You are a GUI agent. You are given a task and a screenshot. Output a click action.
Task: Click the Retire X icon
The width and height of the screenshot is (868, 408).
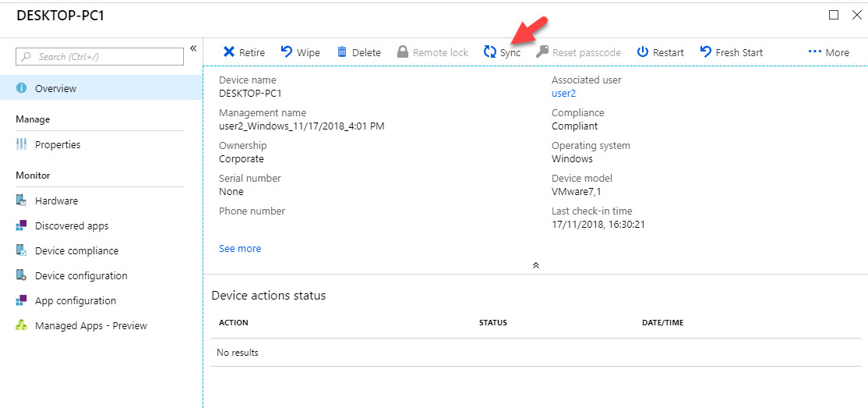pyautogui.click(x=229, y=52)
